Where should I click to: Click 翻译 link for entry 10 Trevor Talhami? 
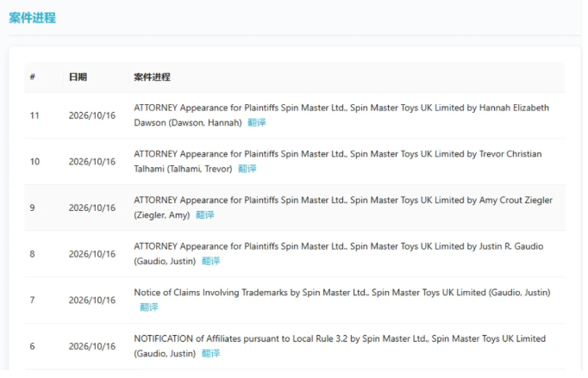(x=247, y=169)
